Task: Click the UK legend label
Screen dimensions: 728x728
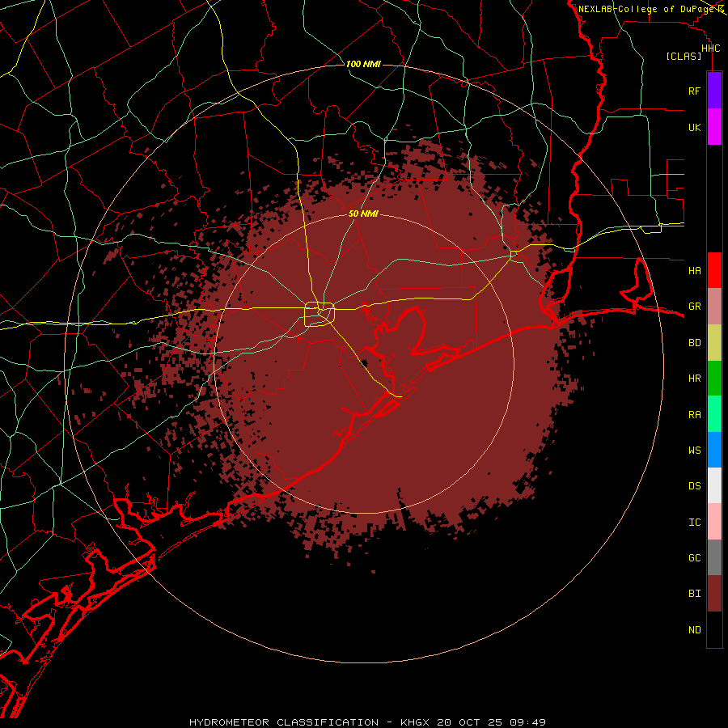Action: [x=694, y=127]
